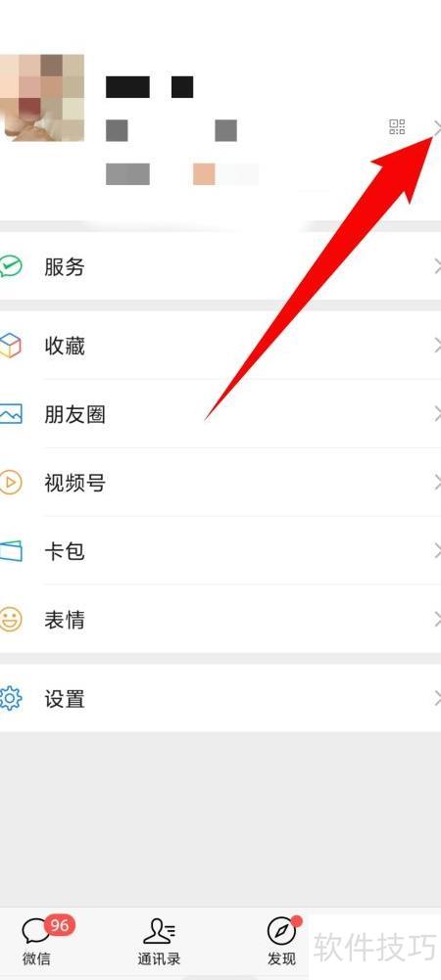Tap the 朋友圈 picture icon

click(x=11, y=414)
